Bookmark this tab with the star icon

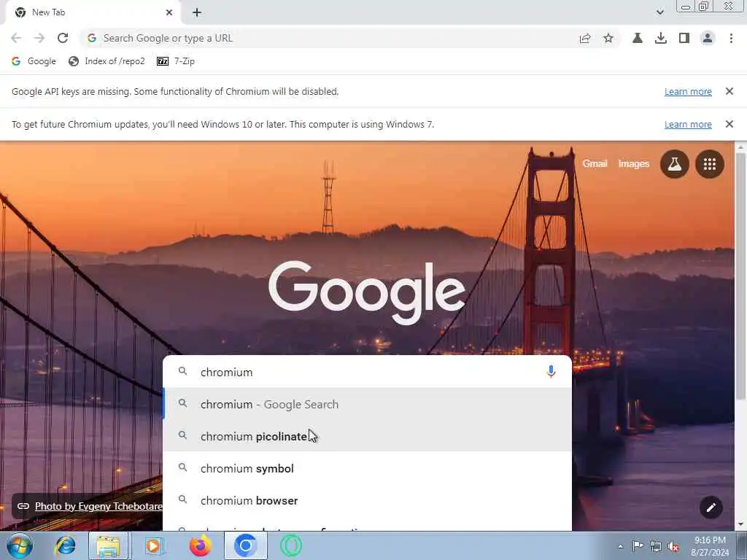coord(608,38)
